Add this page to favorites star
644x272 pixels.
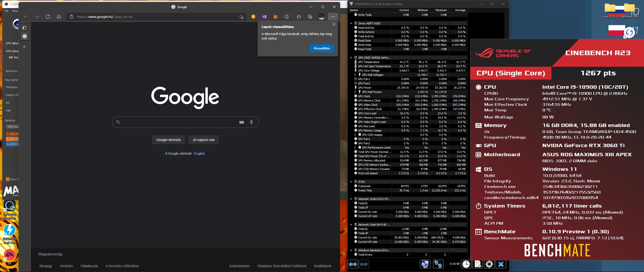coord(241,17)
